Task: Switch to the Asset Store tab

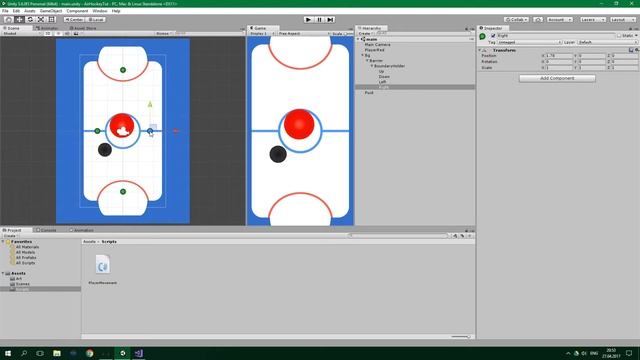Action: coord(83,28)
